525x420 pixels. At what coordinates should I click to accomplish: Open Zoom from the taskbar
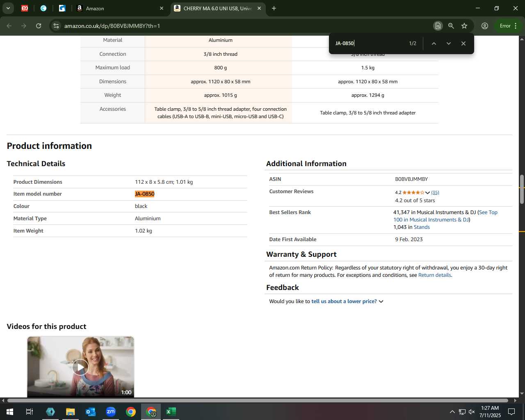pos(111,412)
